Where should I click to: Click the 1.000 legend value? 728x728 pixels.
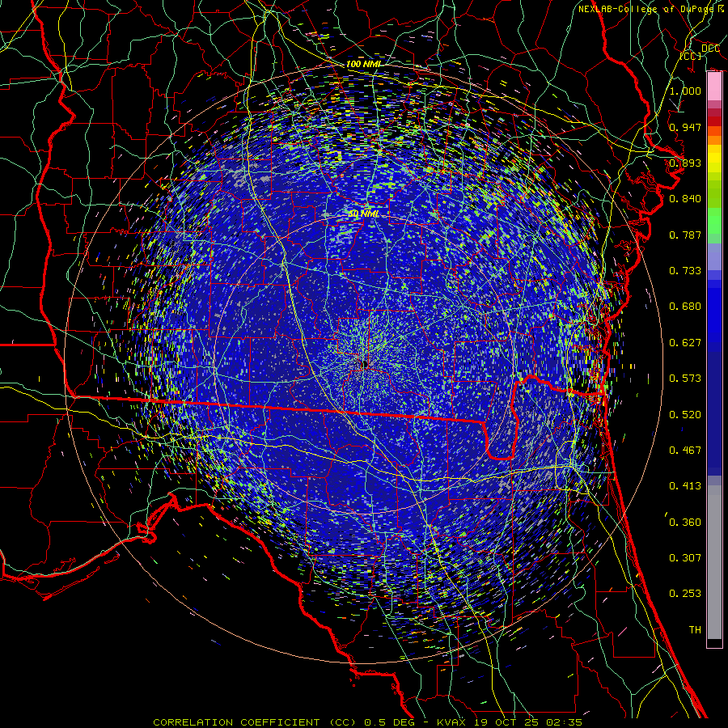click(x=685, y=91)
